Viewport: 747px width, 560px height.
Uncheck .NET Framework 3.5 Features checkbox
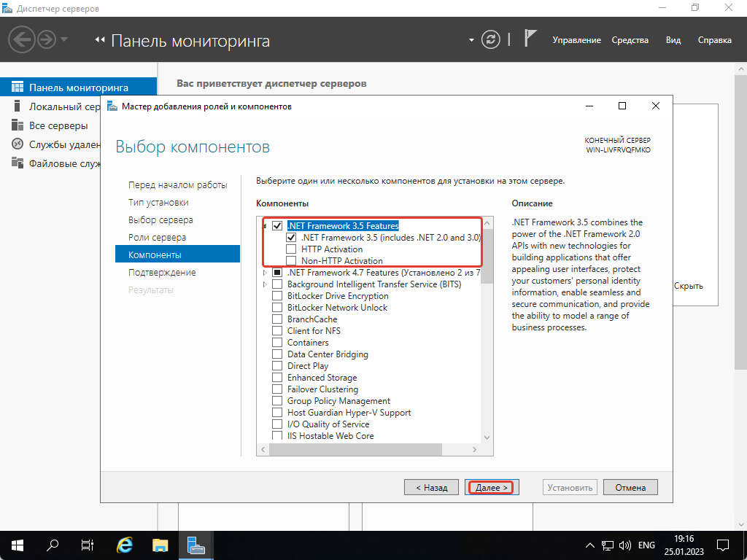pyautogui.click(x=277, y=226)
